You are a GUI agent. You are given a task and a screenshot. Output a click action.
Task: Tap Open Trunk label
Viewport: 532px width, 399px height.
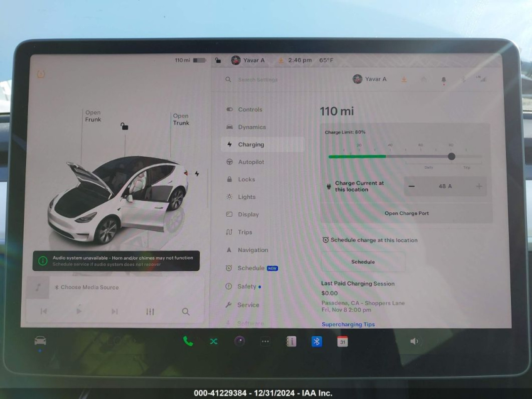(x=181, y=119)
